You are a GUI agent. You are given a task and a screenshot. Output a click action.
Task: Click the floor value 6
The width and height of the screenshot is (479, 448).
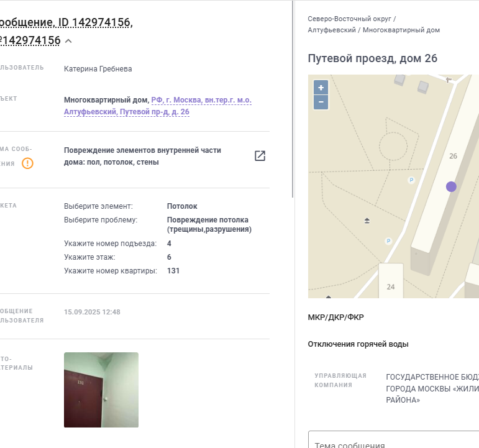169,257
